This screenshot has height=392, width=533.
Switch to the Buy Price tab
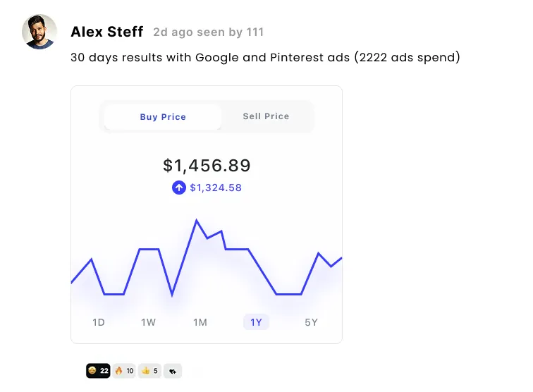pos(163,117)
